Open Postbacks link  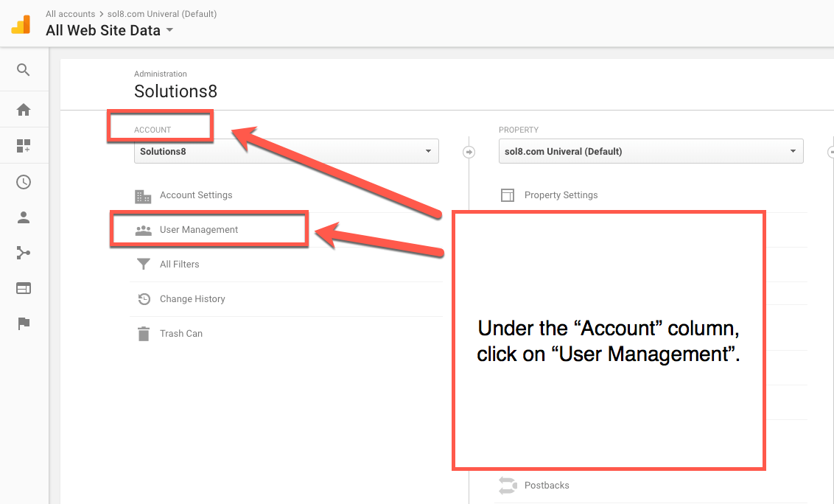(x=547, y=486)
